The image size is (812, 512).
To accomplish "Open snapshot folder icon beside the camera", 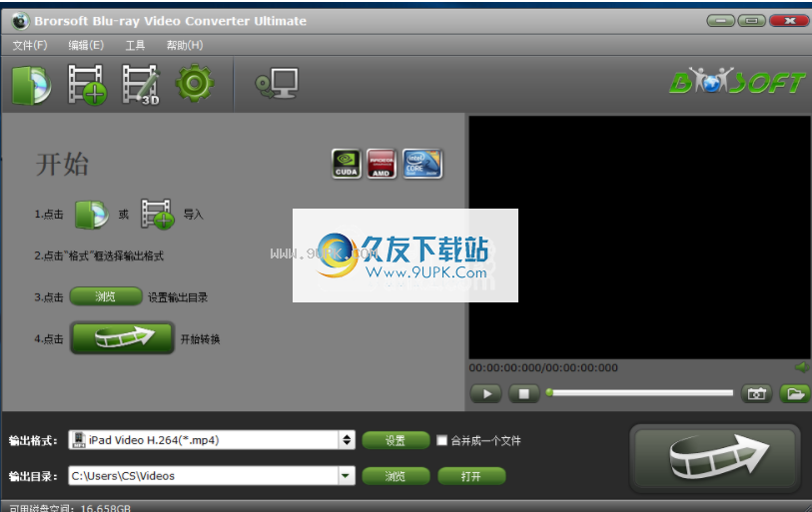I will pyautogui.click(x=795, y=394).
